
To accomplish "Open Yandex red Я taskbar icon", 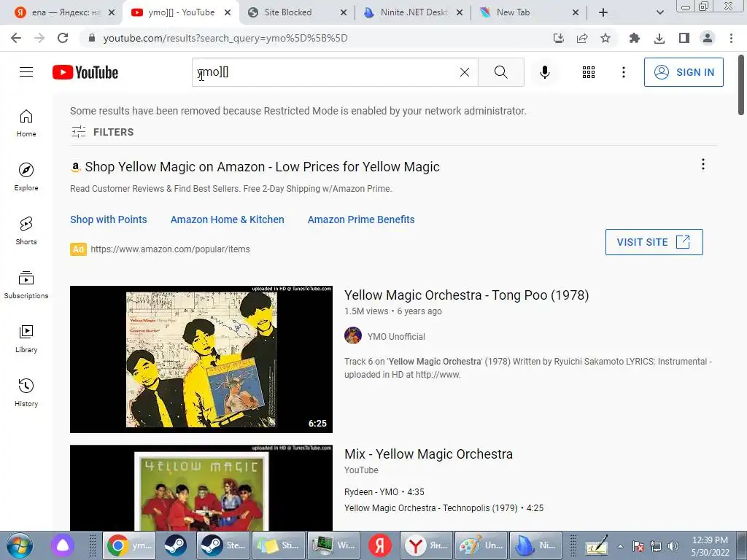I will point(379,545).
